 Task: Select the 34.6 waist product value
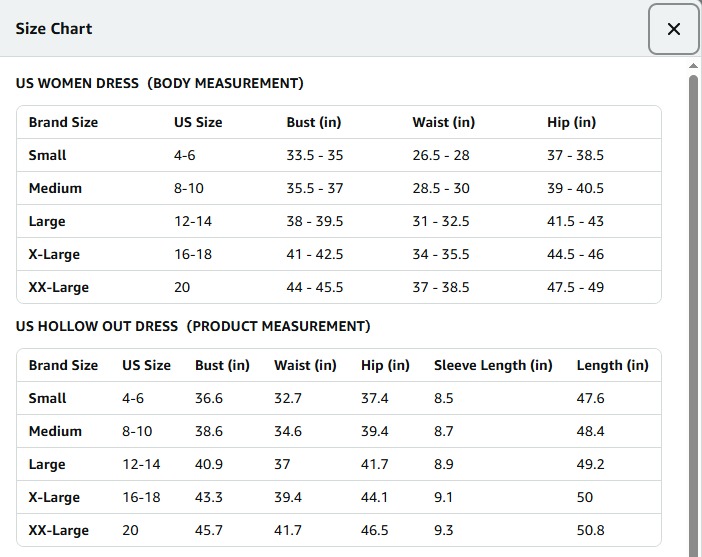pos(288,431)
